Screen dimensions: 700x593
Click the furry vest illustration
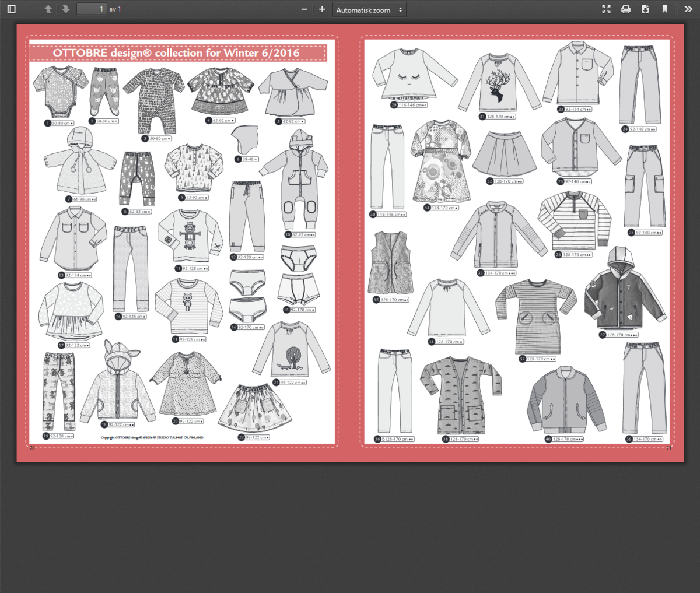coord(390,262)
